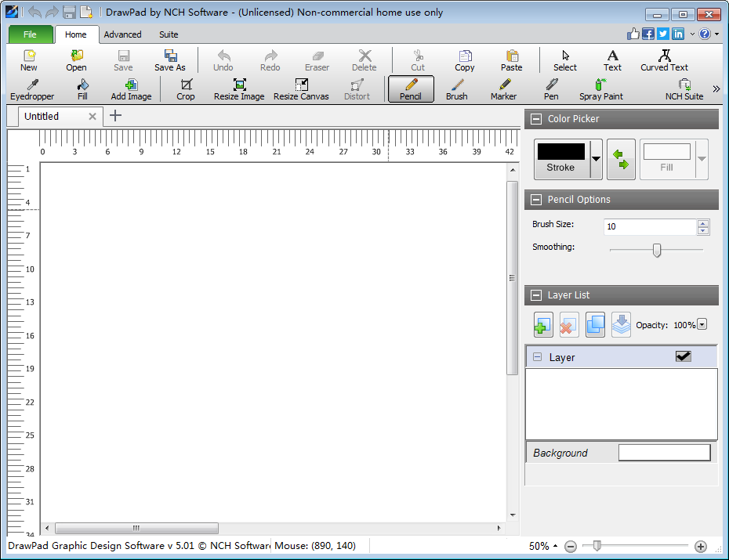Click the LinkedIn share icon
The height and width of the screenshot is (560, 729).
[678, 34]
